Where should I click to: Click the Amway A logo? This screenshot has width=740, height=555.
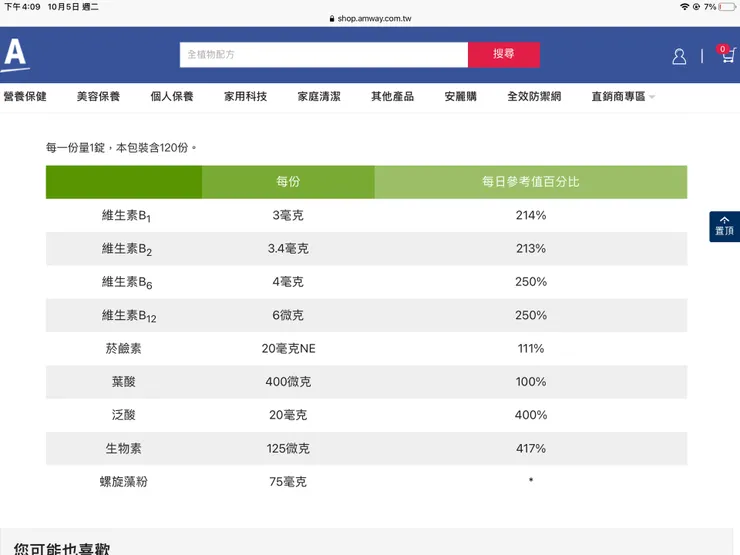pyautogui.click(x=15, y=55)
